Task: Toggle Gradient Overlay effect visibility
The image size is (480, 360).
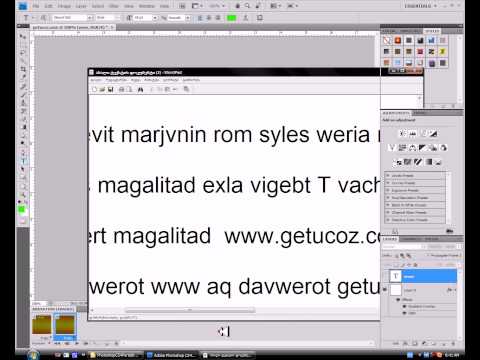Action: click(x=404, y=306)
